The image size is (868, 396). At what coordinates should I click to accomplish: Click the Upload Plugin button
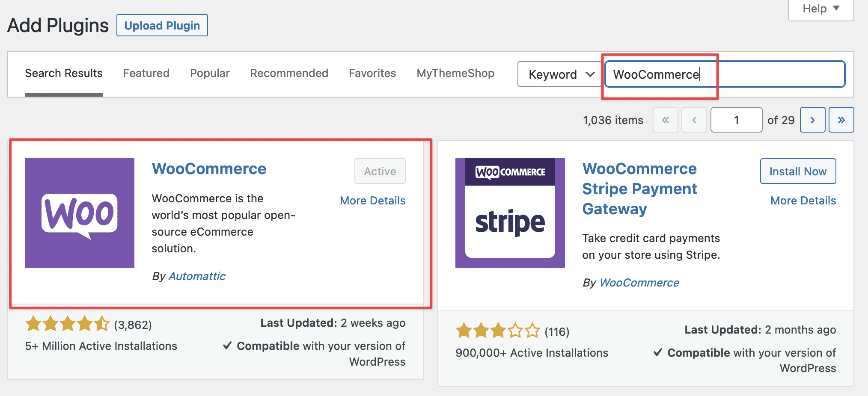pos(162,26)
